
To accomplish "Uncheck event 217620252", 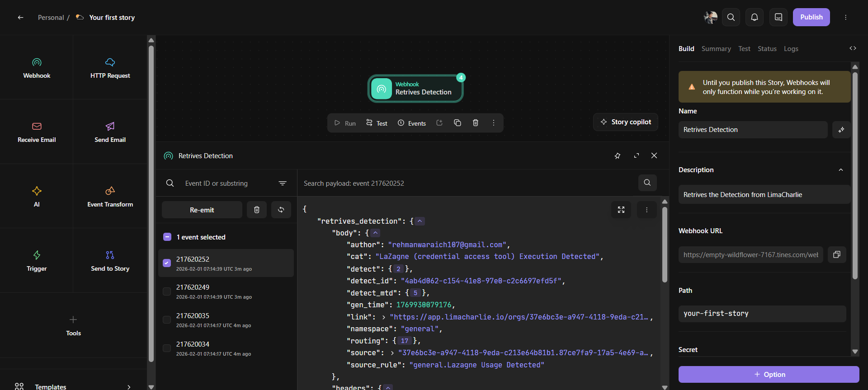I will pyautogui.click(x=167, y=263).
